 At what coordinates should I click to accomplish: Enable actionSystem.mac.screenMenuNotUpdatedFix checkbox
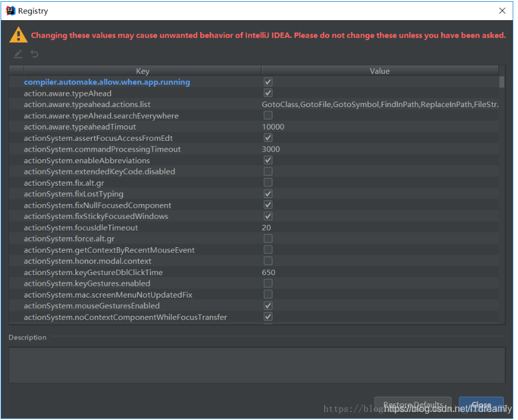click(268, 295)
